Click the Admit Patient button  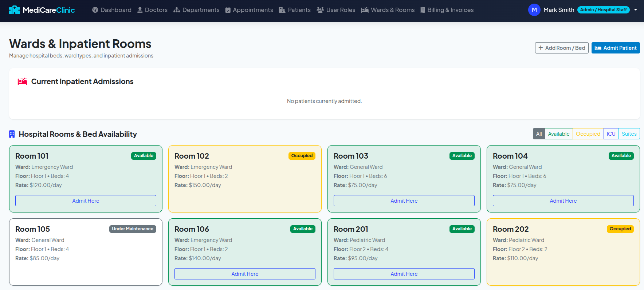click(616, 48)
